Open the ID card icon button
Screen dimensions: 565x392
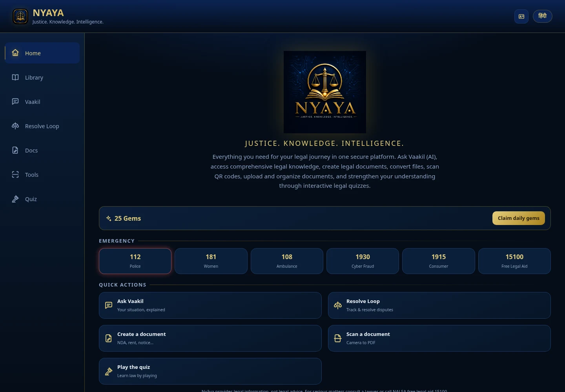point(521,16)
